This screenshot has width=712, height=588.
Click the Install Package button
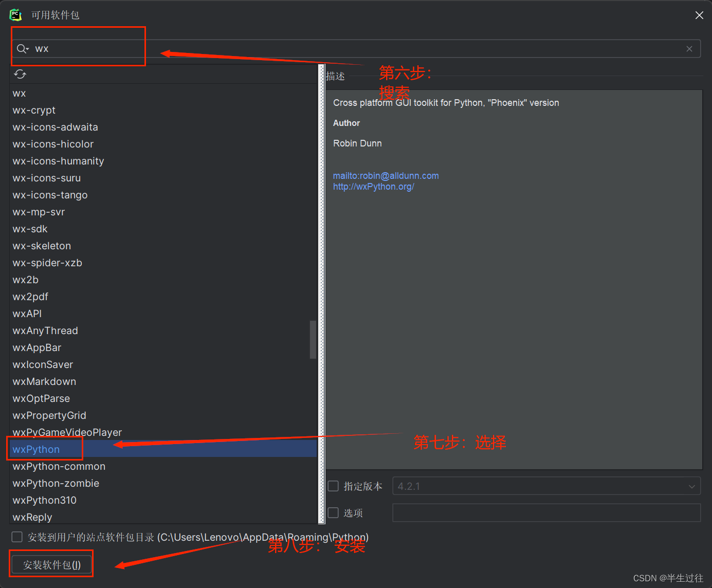pyautogui.click(x=51, y=565)
